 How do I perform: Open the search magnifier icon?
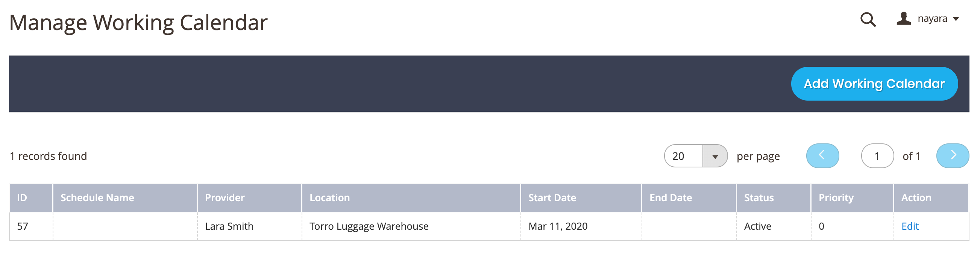tap(868, 20)
